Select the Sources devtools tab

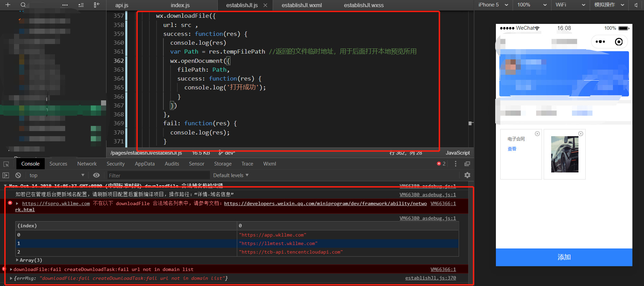coord(58,164)
